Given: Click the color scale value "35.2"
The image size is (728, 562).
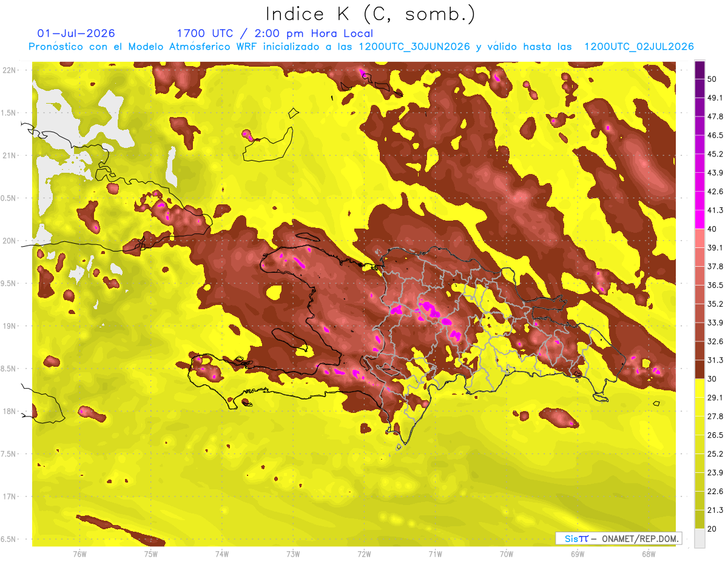Looking at the screenshot, I should coord(715,304).
